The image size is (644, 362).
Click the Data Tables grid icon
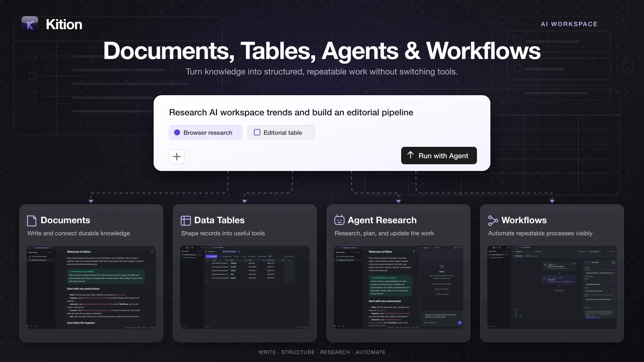click(185, 221)
